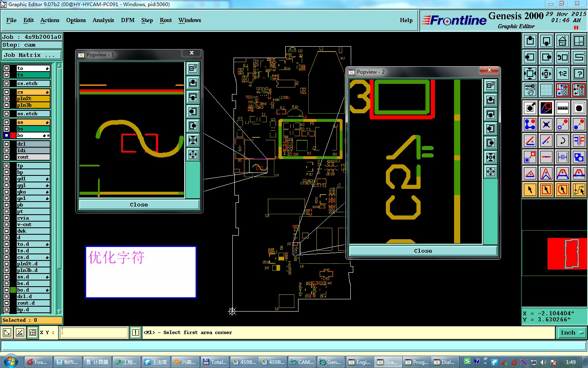Viewport: 588px width, 368px height.
Task: Toggle the 'cs.etch' layer checkbox
Action: point(7,83)
